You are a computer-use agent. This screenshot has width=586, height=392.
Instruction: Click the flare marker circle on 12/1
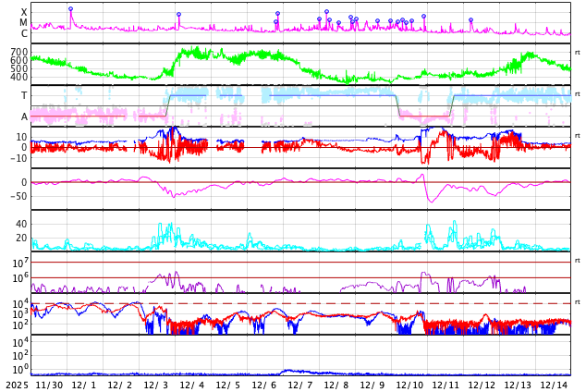(x=70, y=9)
